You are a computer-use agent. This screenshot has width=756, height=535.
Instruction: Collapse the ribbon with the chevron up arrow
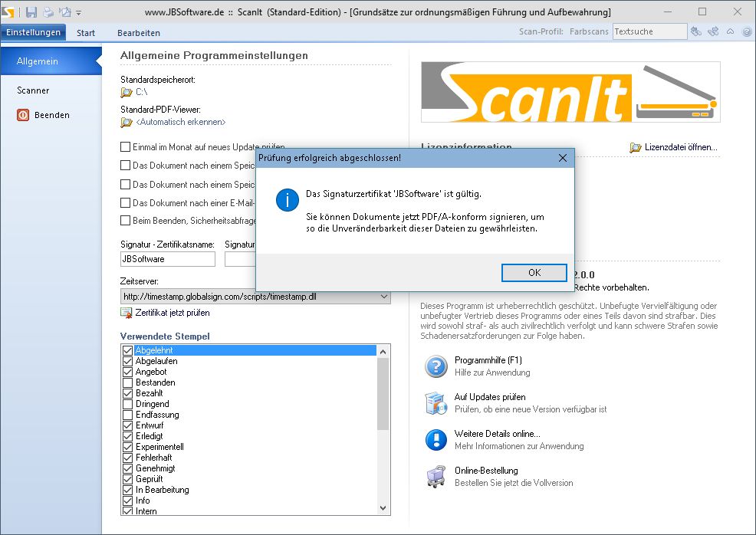(x=730, y=32)
